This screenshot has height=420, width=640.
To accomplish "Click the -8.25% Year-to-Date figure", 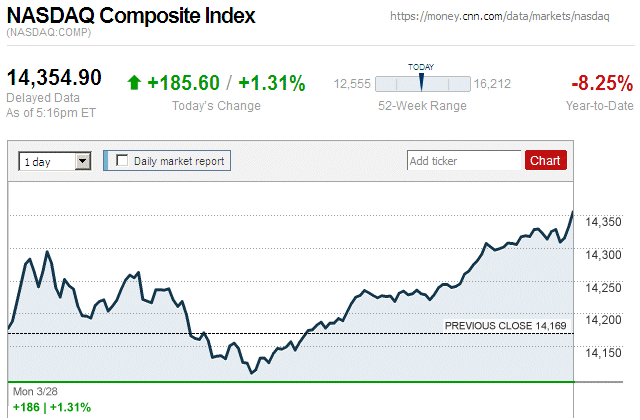I will coord(600,83).
